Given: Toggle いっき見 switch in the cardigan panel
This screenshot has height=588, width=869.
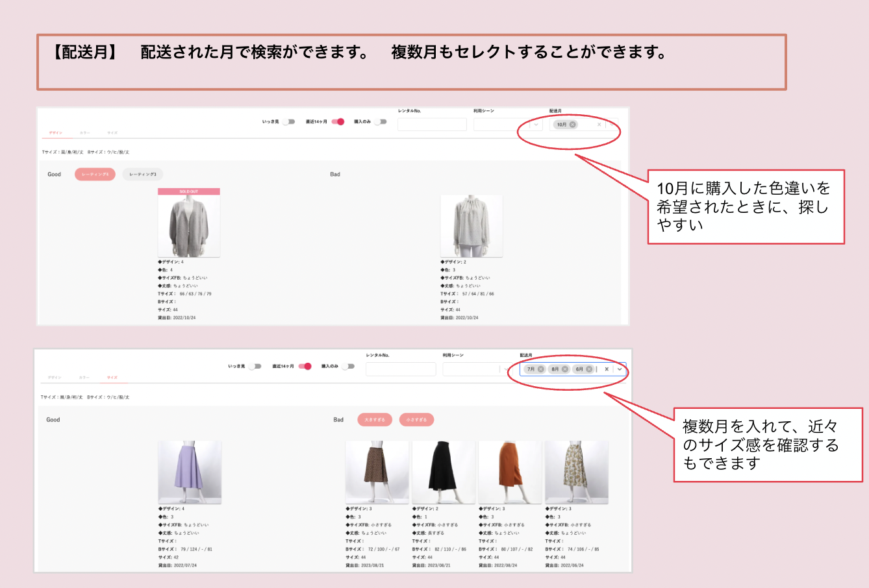Looking at the screenshot, I should (x=288, y=122).
